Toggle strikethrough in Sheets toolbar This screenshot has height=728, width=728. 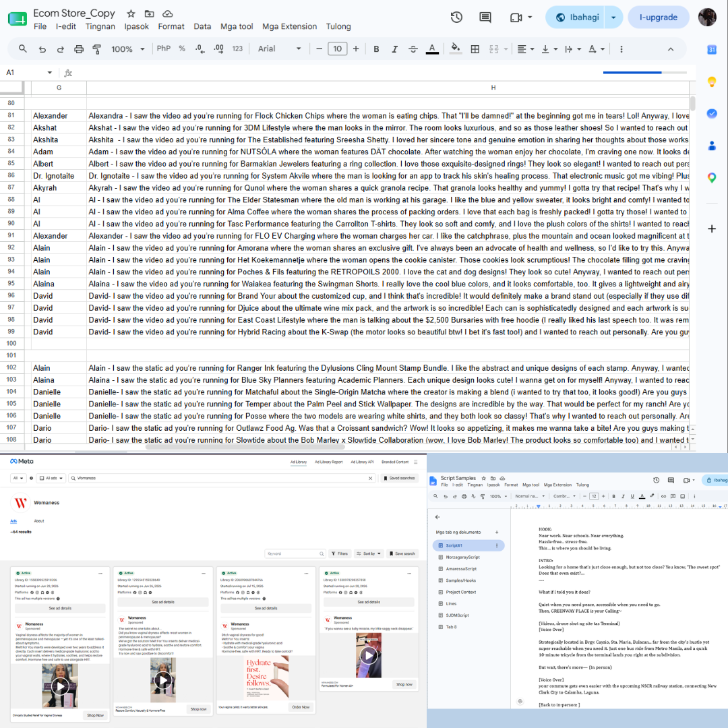point(413,49)
